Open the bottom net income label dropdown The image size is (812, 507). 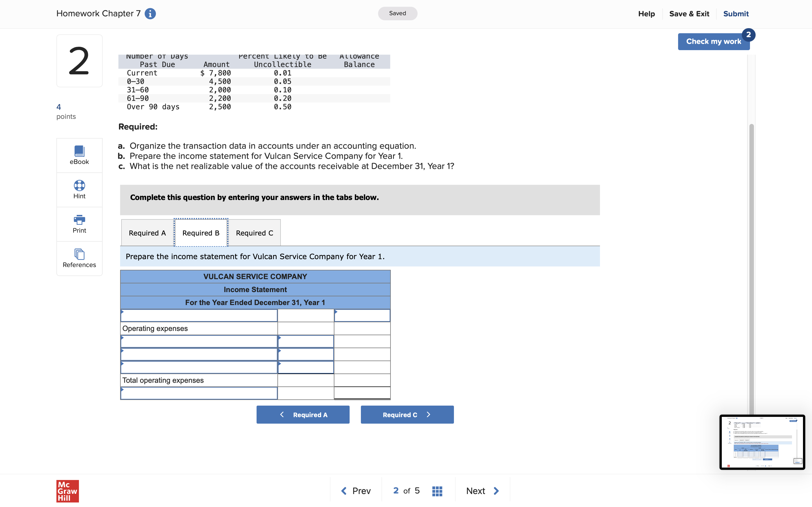199,393
